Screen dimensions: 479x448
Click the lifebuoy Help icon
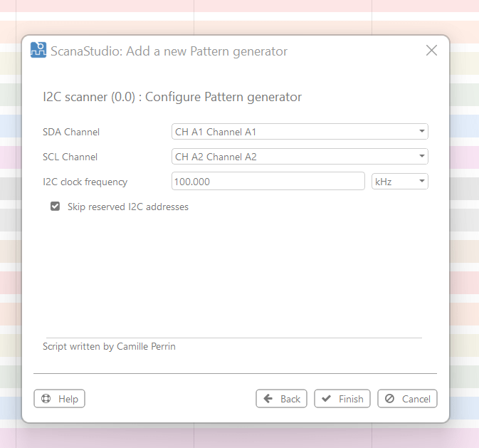click(46, 399)
